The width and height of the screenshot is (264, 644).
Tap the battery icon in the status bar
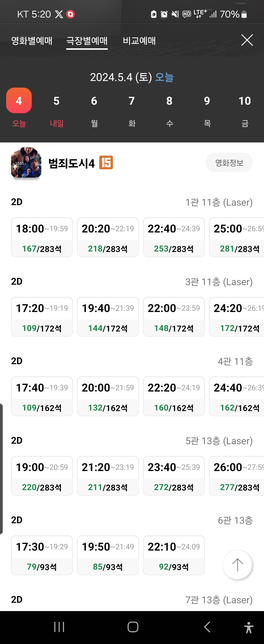[x=244, y=14]
